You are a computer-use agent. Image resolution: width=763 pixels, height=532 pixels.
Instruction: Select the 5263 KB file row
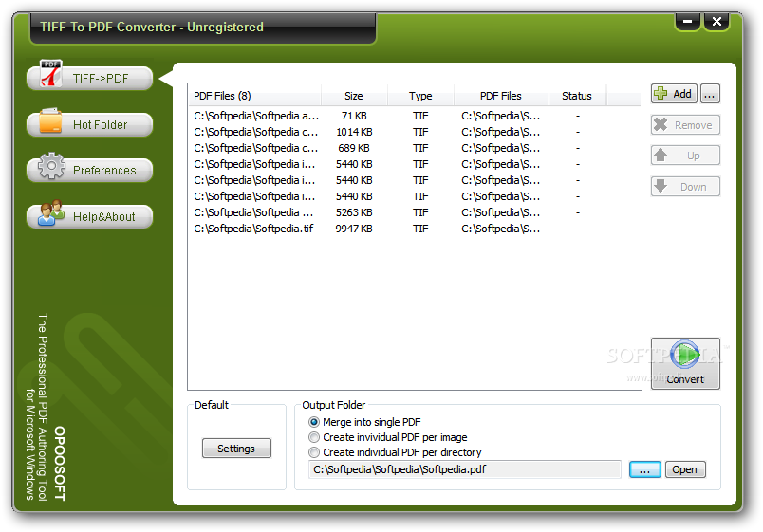[x=415, y=212]
